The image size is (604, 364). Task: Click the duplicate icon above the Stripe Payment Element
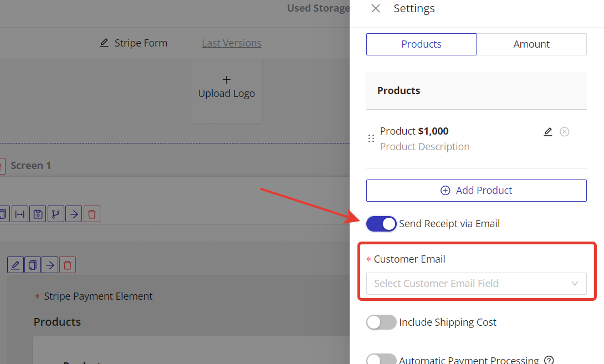(33, 265)
